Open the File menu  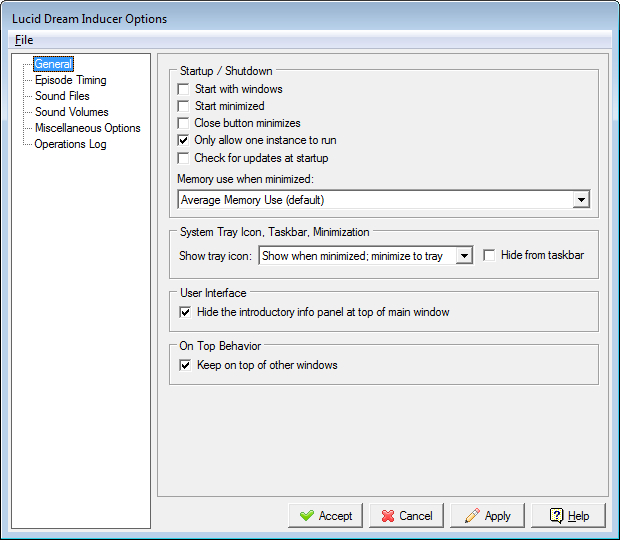[x=24, y=40]
